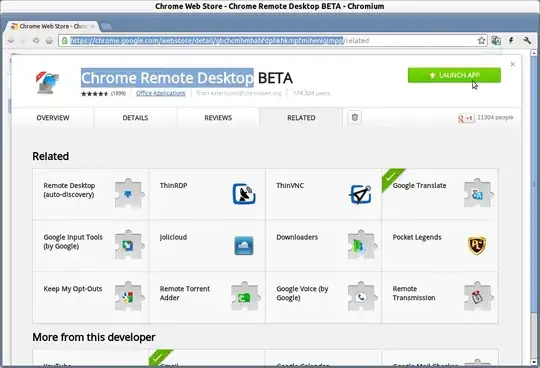This screenshot has width=540, height=368.
Task: Click Keep My Opt-Outs puzzle icon
Action: [128, 297]
